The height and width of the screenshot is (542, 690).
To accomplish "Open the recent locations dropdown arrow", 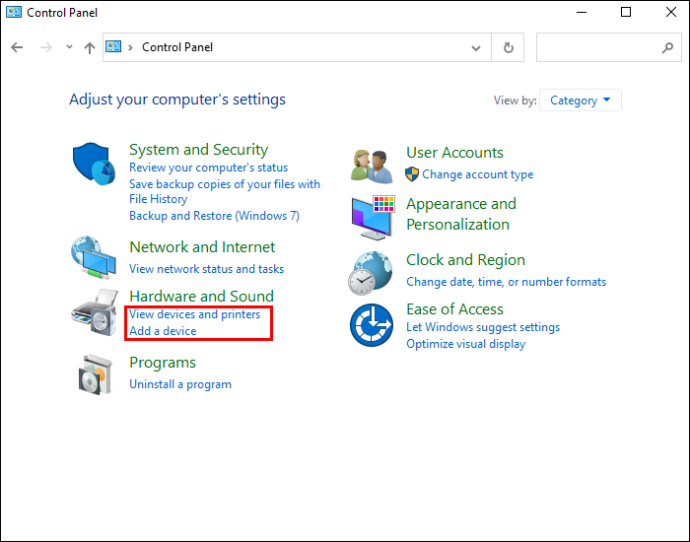I will (x=69, y=47).
